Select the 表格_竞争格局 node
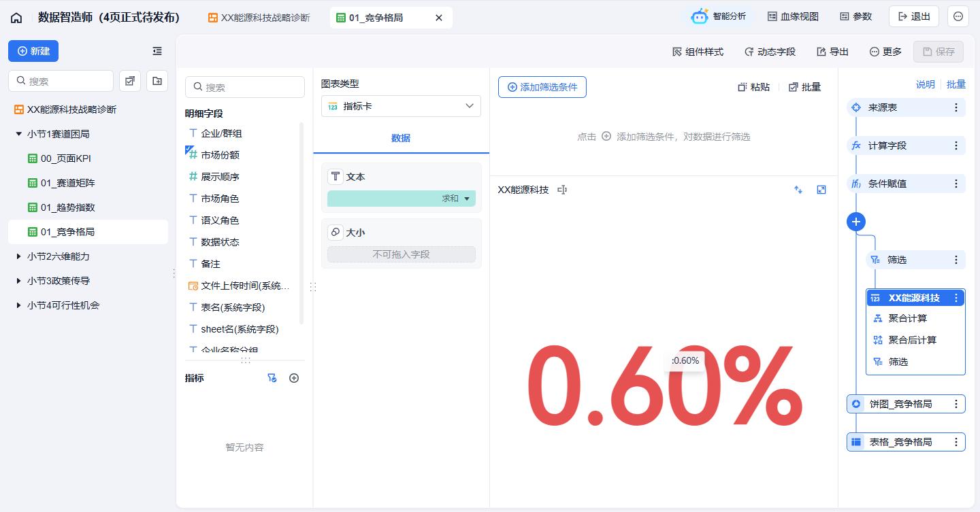Image resolution: width=980 pixels, height=512 pixels. [x=906, y=442]
